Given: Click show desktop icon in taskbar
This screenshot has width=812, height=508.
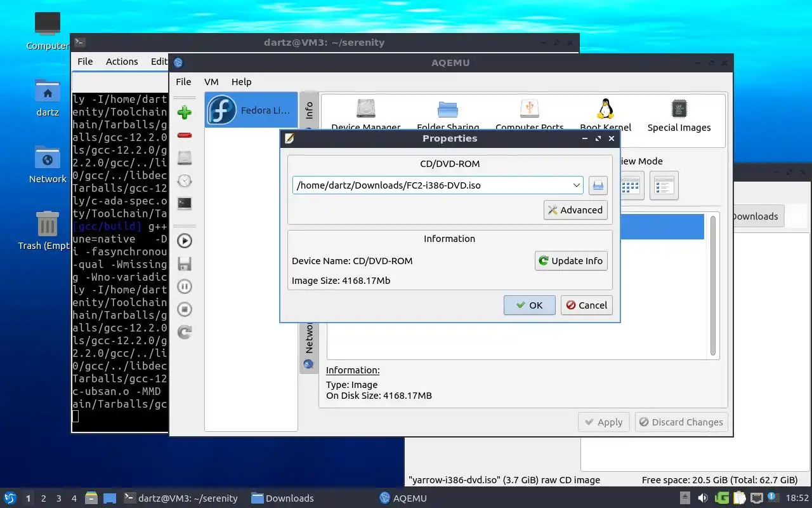Looking at the screenshot, I should tap(109, 498).
